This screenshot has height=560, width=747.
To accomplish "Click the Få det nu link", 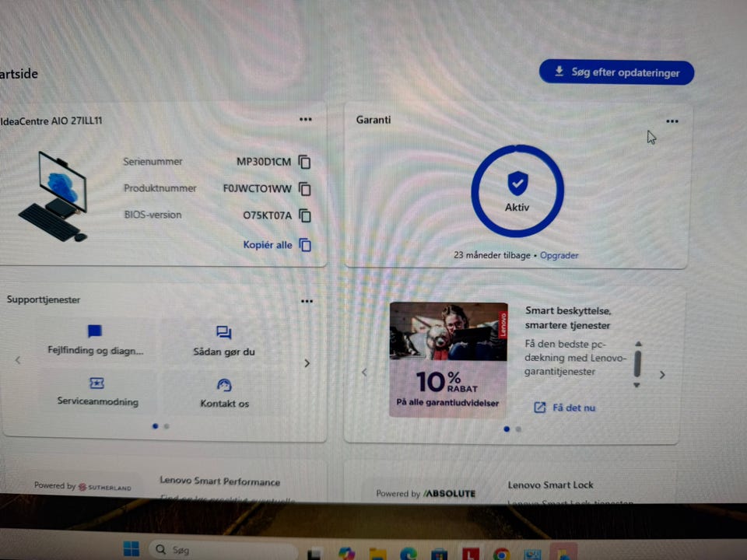I will pos(573,408).
